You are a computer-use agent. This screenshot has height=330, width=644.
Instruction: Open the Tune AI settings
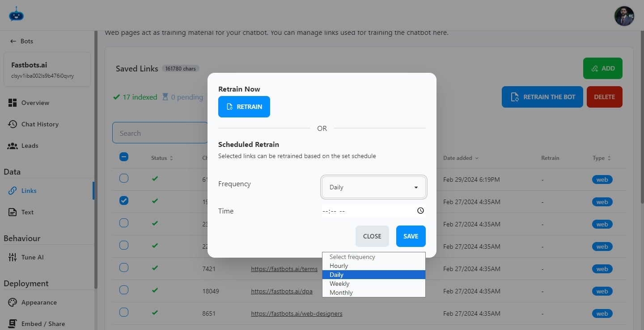(x=13, y=257)
